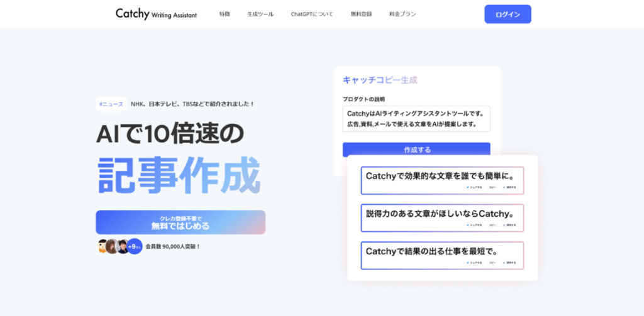
Task: Click the owl mascot avatar
Action: pyautogui.click(x=102, y=246)
